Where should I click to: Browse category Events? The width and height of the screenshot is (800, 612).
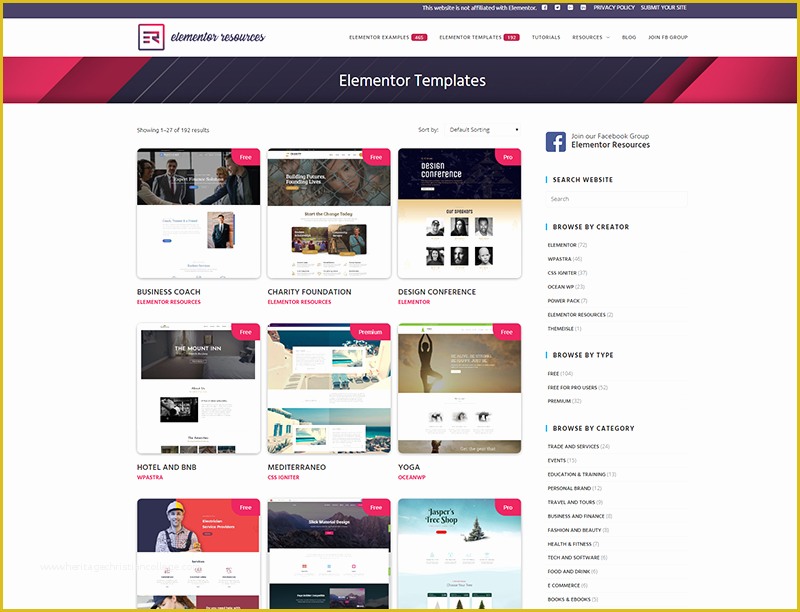[x=562, y=461]
